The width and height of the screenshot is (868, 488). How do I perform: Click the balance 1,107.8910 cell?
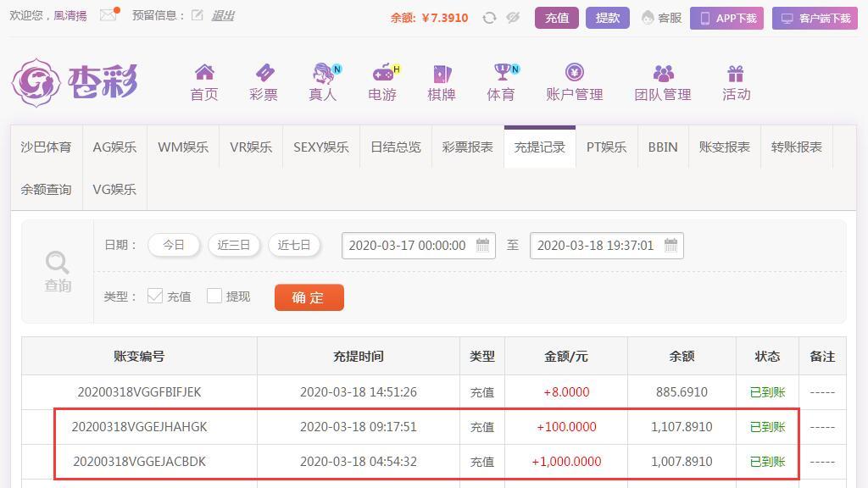[682, 427]
